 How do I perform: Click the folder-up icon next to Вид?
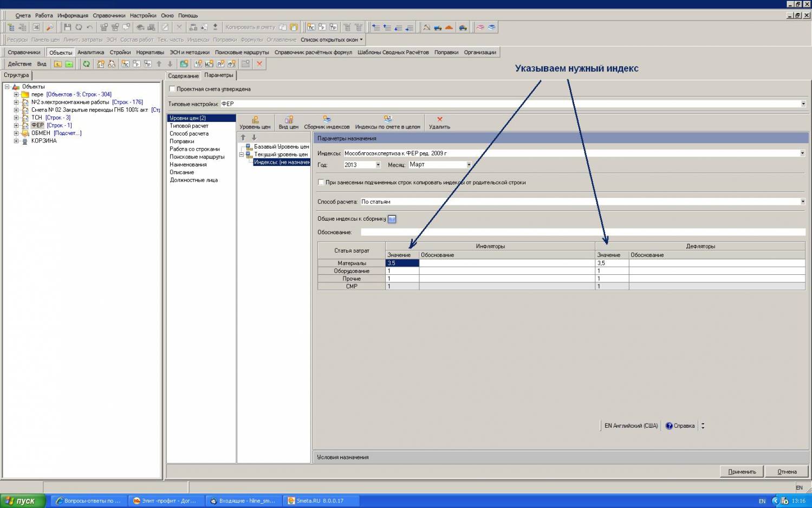57,64
